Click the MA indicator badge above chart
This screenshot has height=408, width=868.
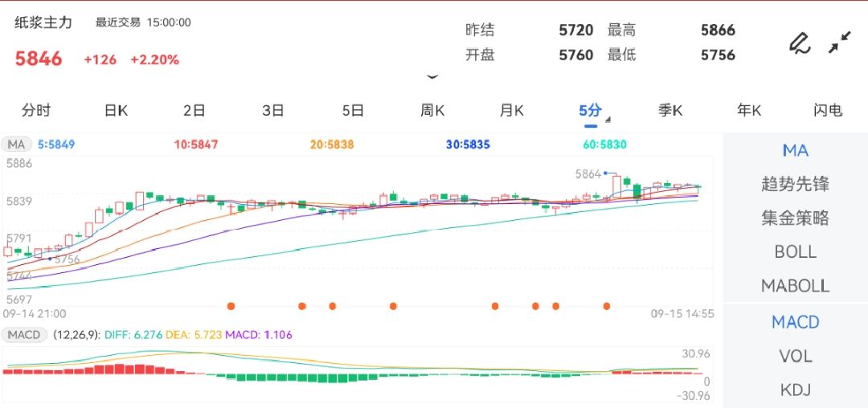(x=17, y=145)
